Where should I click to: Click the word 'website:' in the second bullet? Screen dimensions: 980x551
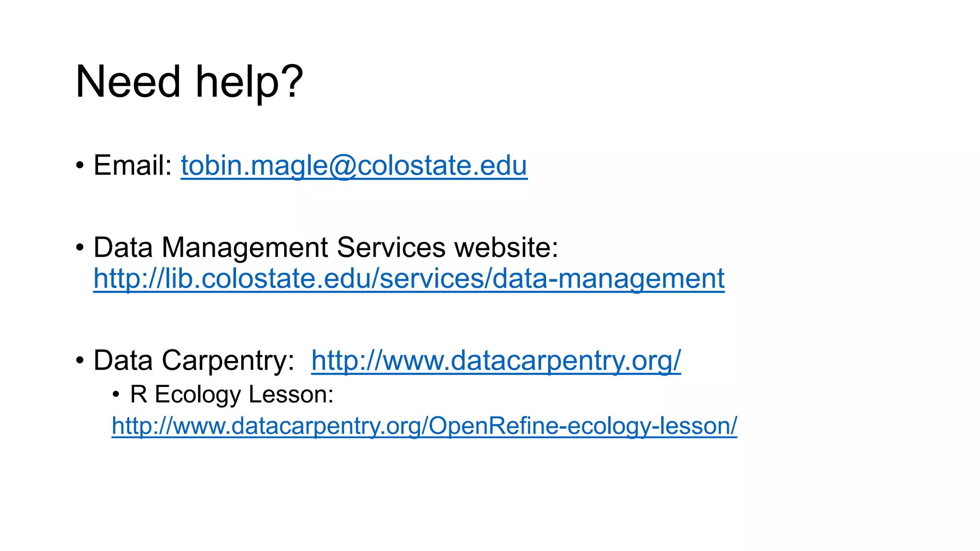click(506, 248)
